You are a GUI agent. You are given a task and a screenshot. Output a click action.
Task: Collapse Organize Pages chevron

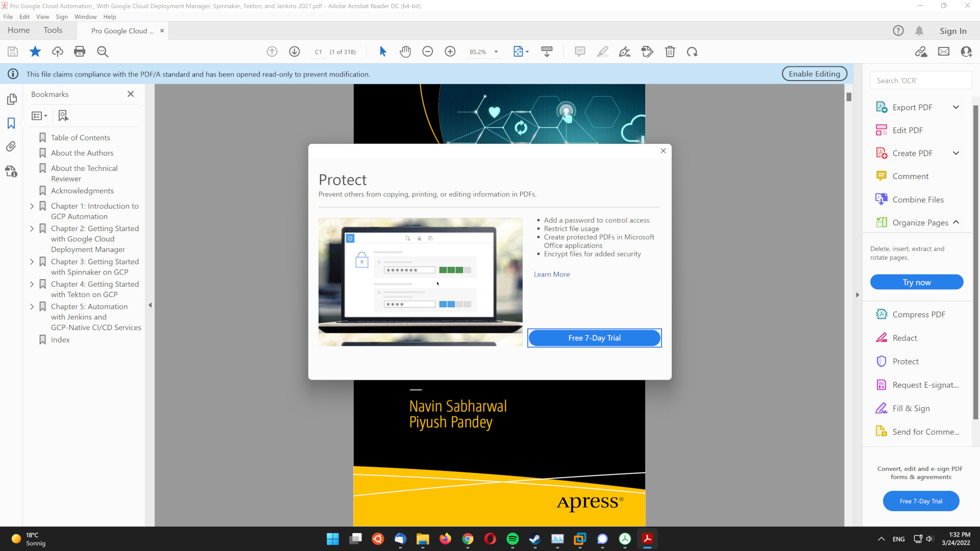coord(956,222)
